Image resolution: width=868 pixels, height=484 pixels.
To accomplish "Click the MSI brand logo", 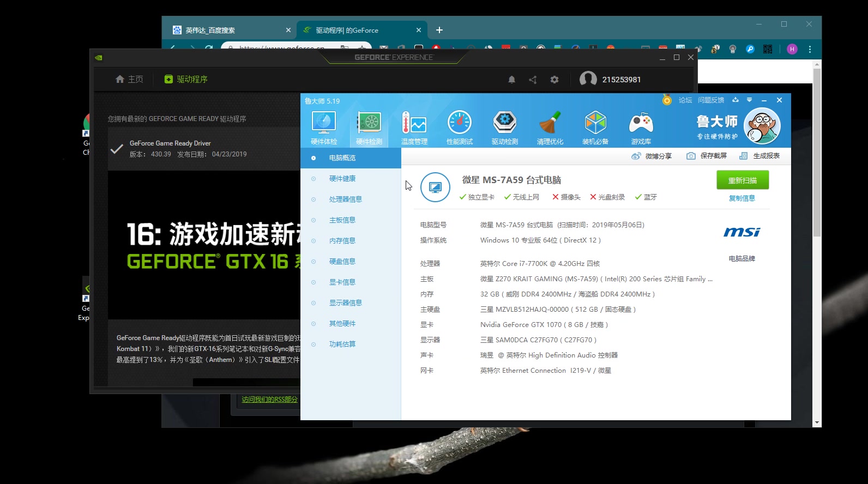I will (742, 232).
